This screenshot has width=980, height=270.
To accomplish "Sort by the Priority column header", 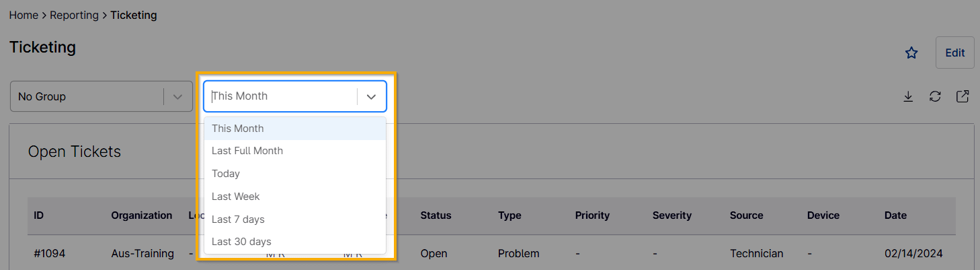I will (x=592, y=215).
